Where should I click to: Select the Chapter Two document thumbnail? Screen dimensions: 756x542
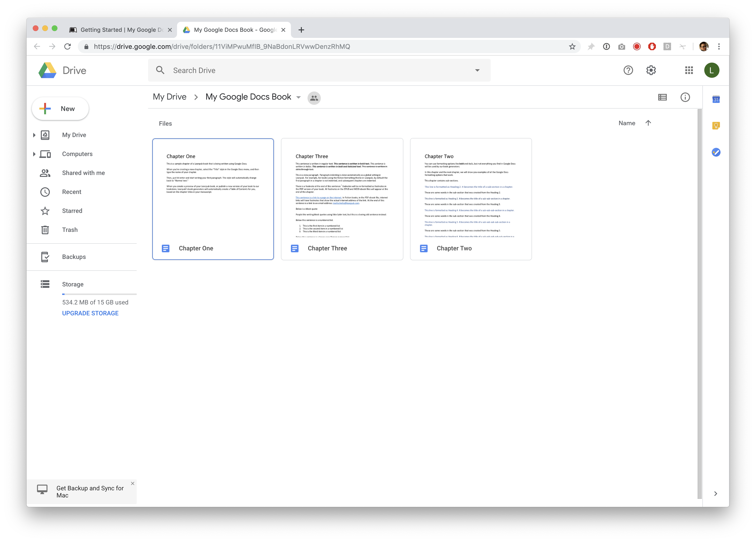coord(471,199)
